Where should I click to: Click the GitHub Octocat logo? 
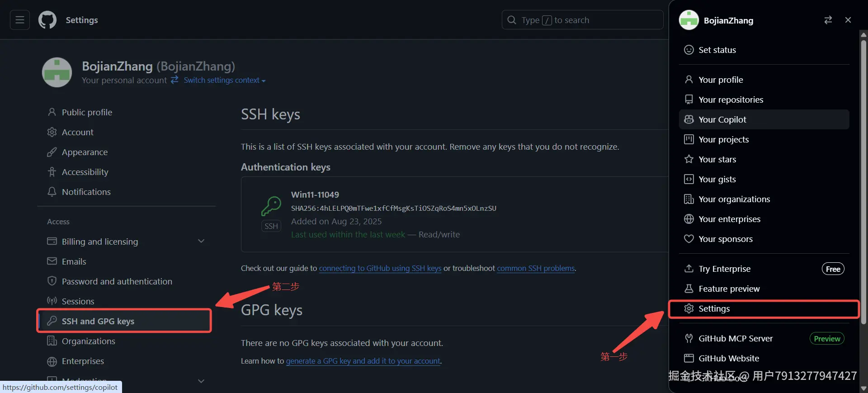[47, 20]
